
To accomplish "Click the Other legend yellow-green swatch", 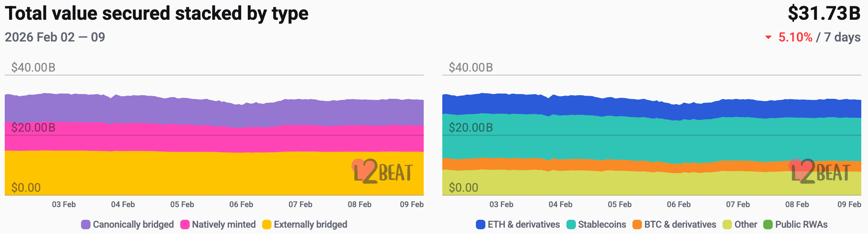I will tap(727, 225).
